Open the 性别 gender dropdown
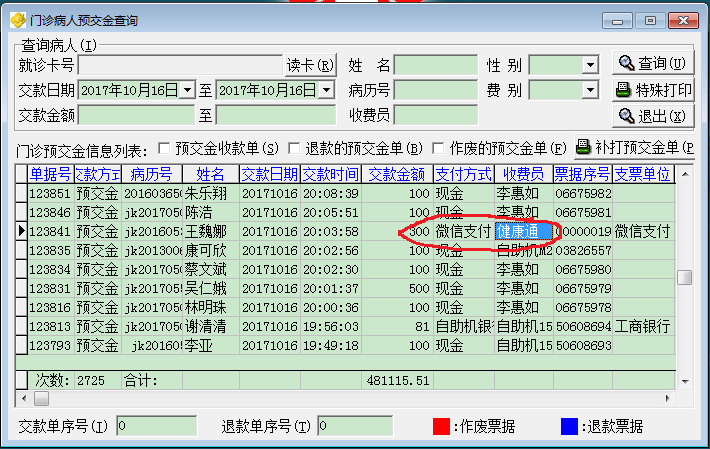Viewport: 710px width, 449px height. pos(590,65)
